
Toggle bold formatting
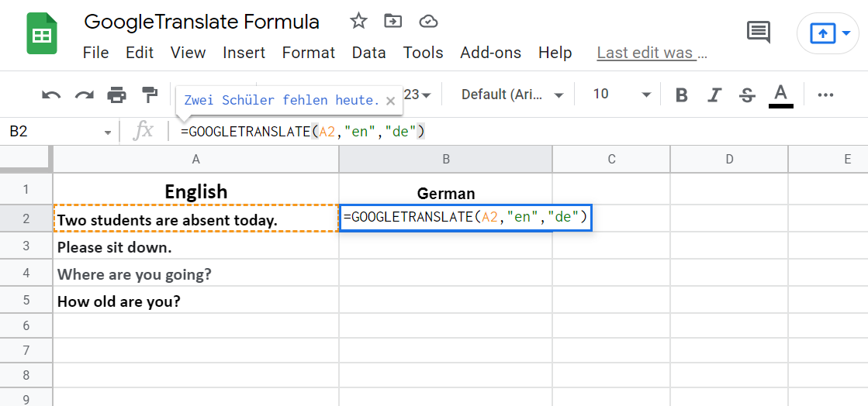pos(682,95)
